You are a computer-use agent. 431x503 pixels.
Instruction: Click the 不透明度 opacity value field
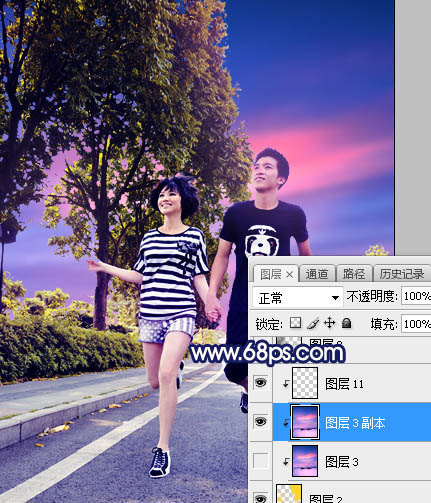[416, 296]
